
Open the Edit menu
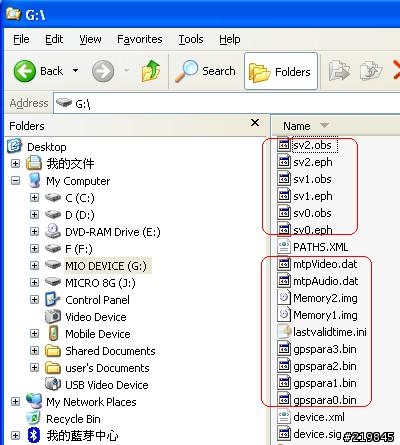(x=54, y=39)
